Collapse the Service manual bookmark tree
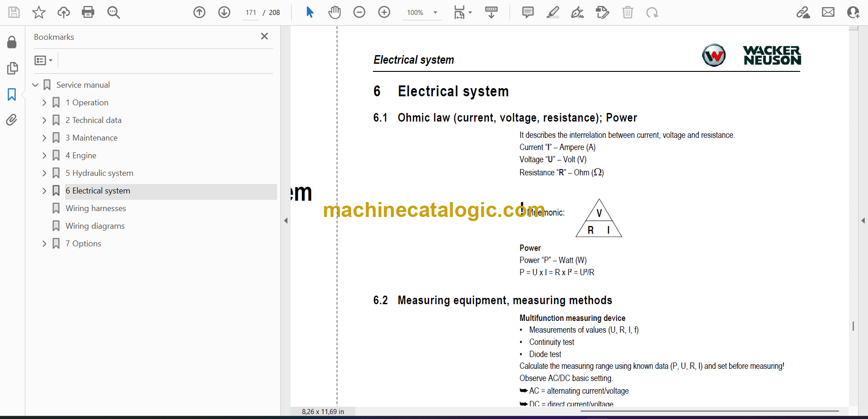 click(35, 85)
